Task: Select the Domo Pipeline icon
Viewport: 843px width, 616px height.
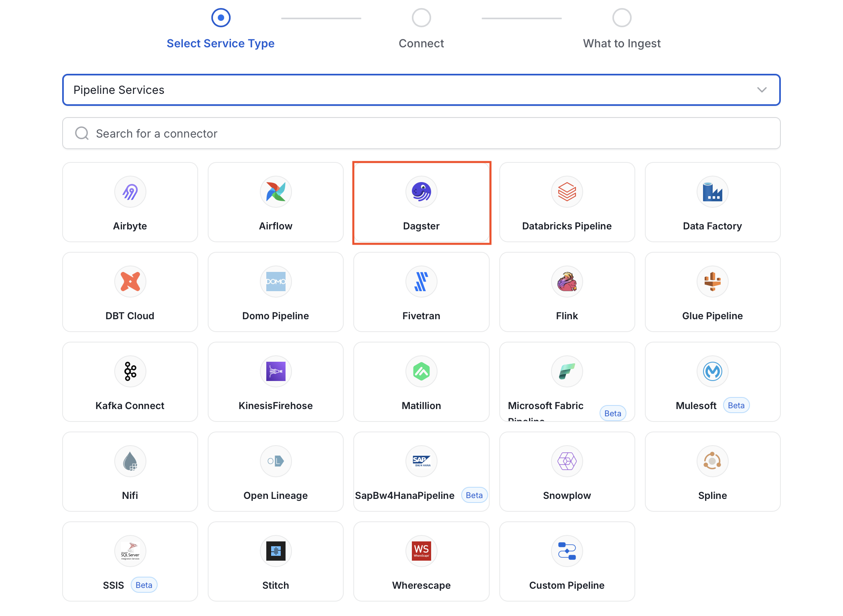Action: click(276, 282)
